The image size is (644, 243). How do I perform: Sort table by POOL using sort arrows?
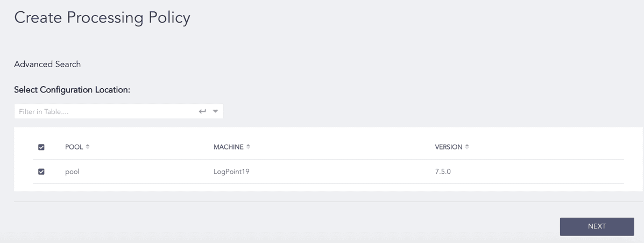[88, 147]
